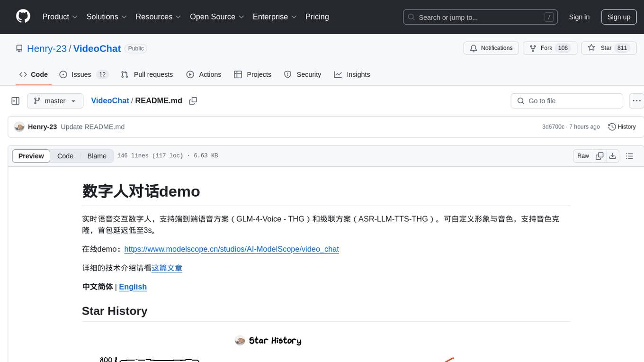Open the Henry-23 owner profile link
This screenshot has width=644, height=362.
point(47,48)
